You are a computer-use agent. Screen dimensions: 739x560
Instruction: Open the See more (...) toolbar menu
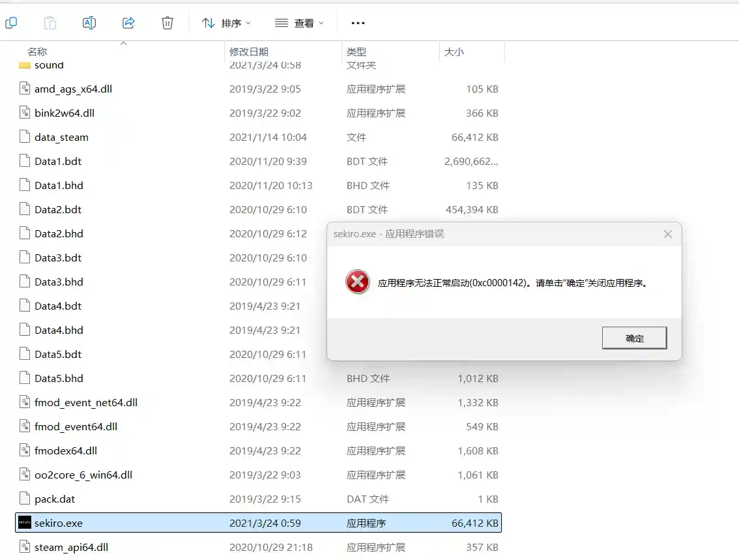point(357,22)
